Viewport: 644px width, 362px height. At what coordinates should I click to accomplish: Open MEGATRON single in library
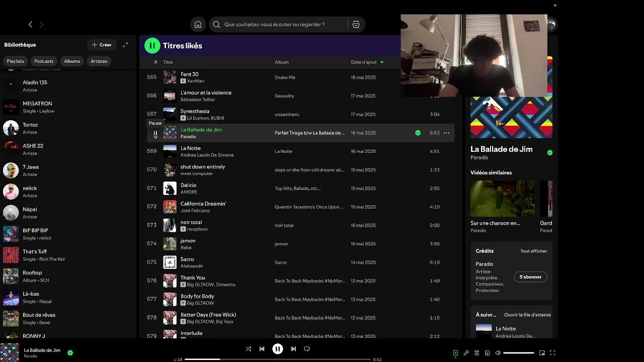(68, 107)
